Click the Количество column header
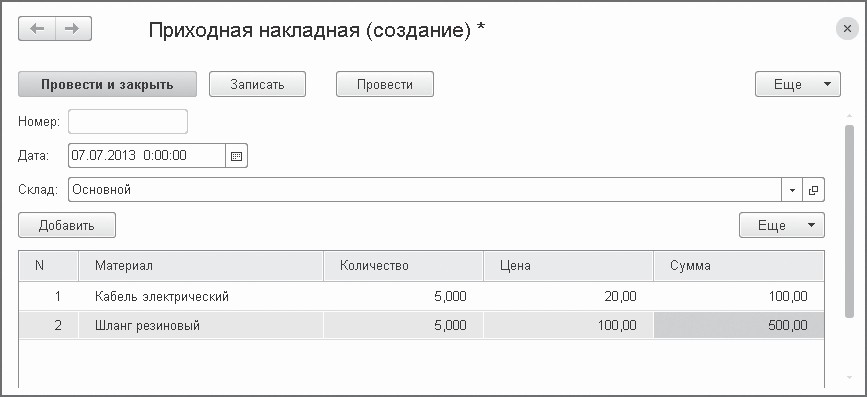This screenshot has height=397, width=867. [x=403, y=266]
